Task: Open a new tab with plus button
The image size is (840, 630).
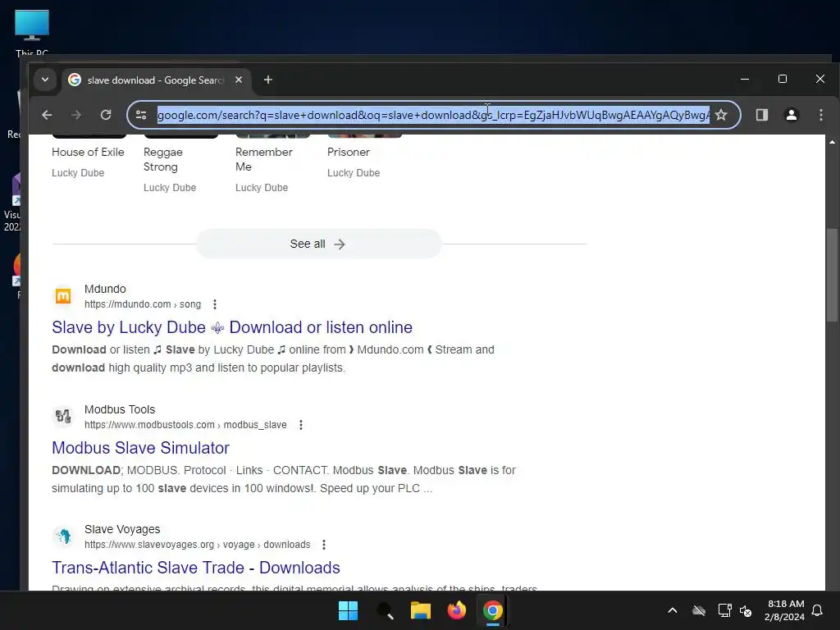Action: coord(268,80)
